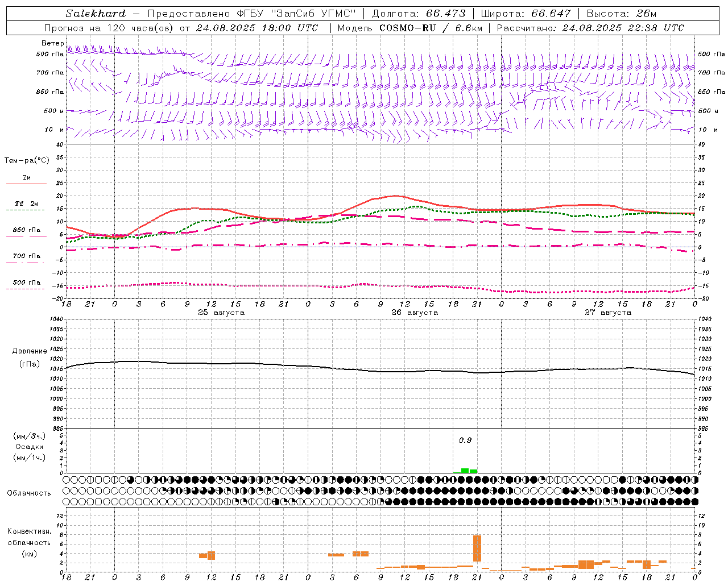The width and height of the screenshot is (728, 582).
Task: Click the 26 августа date label
Action: coord(415,313)
